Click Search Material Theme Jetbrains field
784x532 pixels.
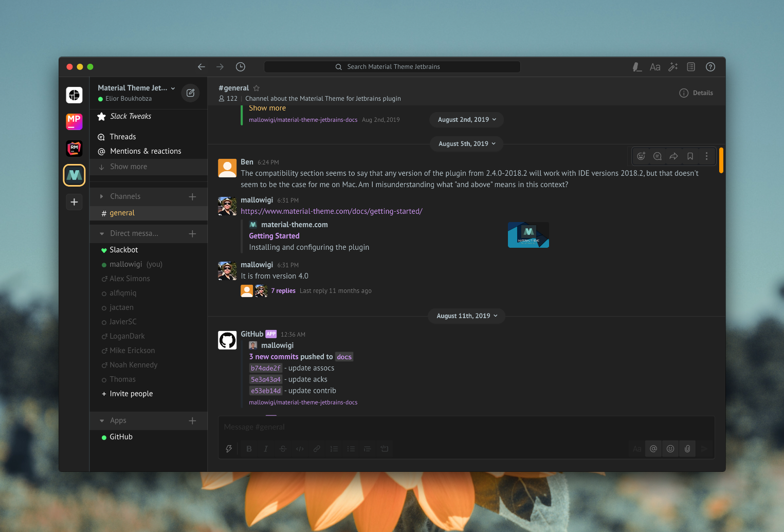[x=392, y=67]
